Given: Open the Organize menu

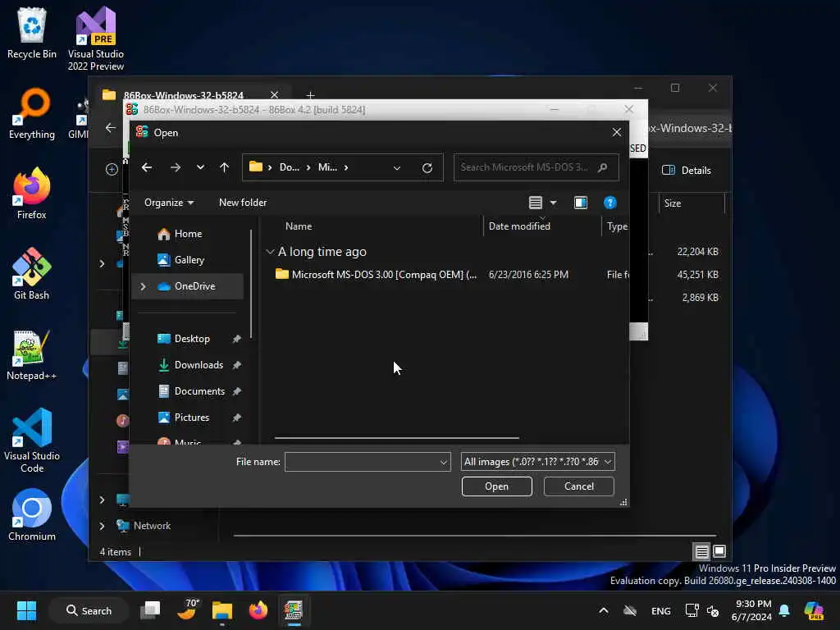Looking at the screenshot, I should tap(169, 203).
